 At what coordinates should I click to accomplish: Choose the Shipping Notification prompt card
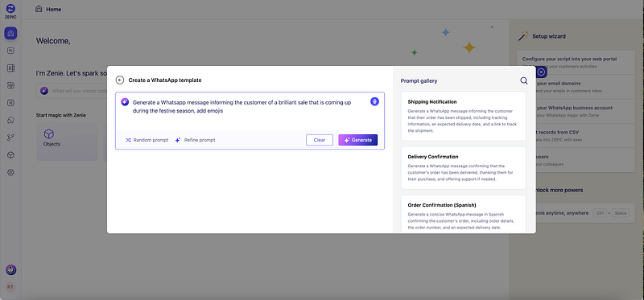point(464,116)
